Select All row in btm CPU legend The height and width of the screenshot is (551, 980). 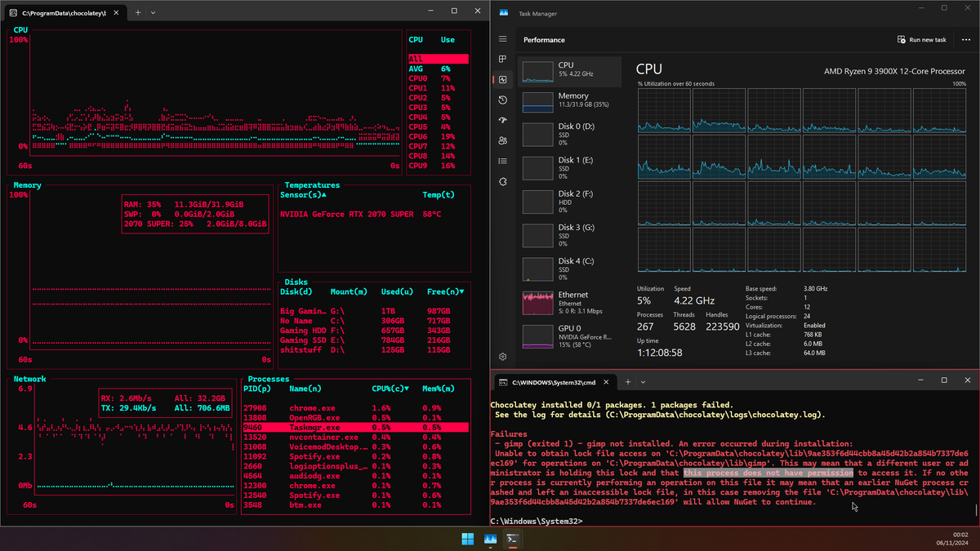pos(439,60)
